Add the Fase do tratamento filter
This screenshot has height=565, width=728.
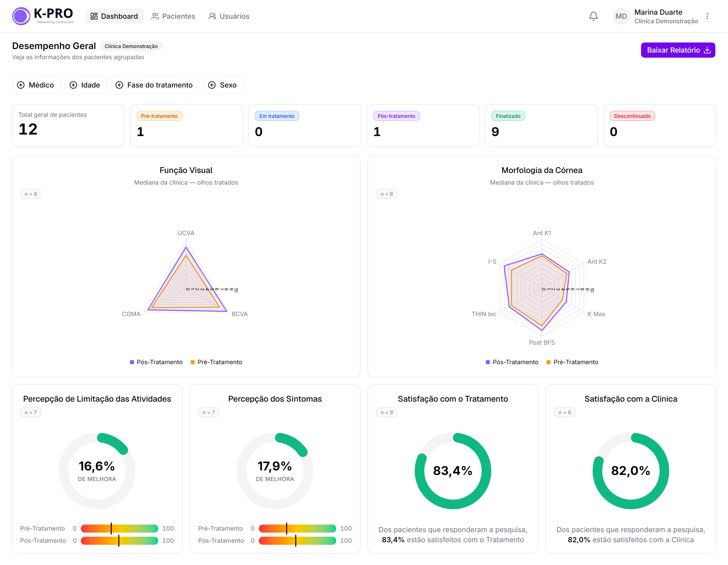pyautogui.click(x=155, y=85)
